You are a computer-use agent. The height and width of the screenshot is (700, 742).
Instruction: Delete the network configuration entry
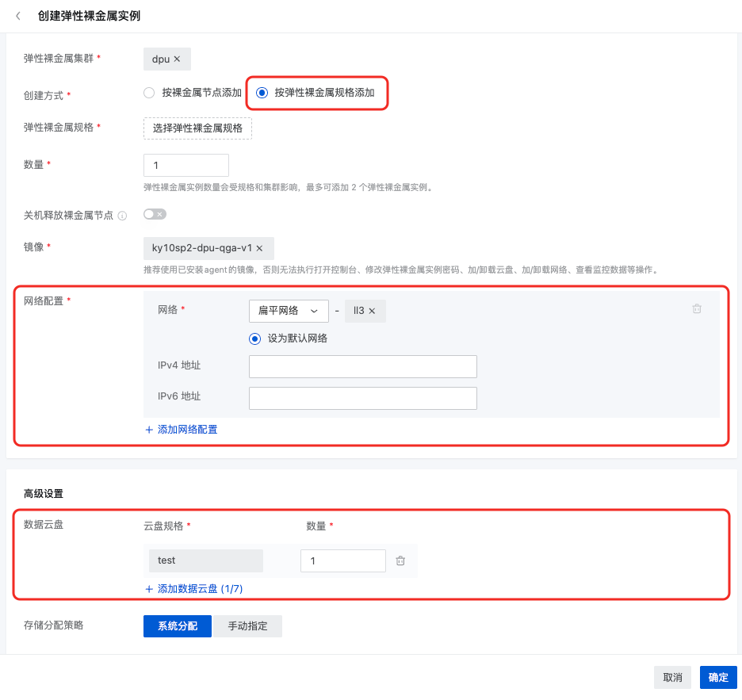[x=697, y=309]
